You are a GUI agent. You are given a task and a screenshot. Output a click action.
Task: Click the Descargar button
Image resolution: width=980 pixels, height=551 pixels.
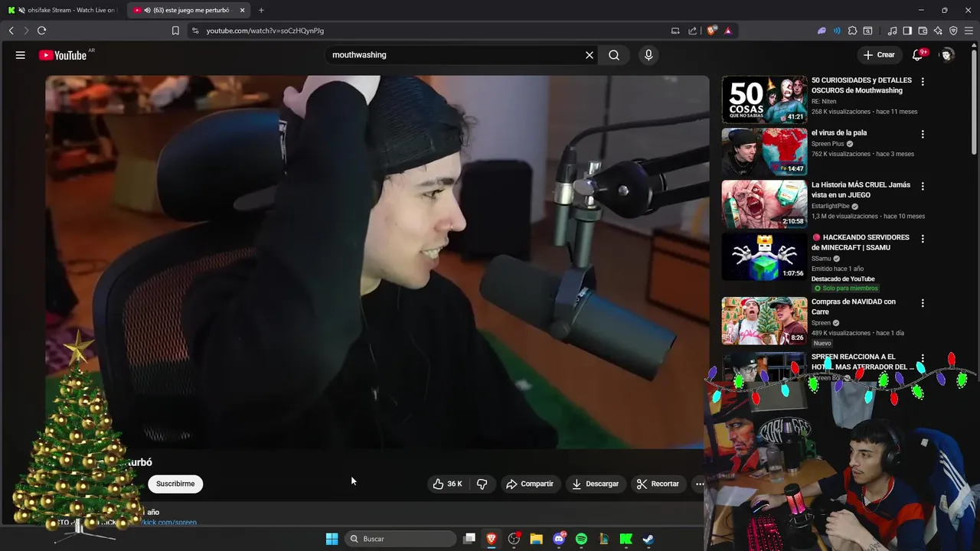pos(595,484)
